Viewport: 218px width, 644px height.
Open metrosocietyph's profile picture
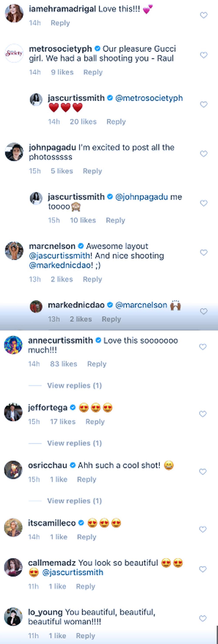pos(14,53)
